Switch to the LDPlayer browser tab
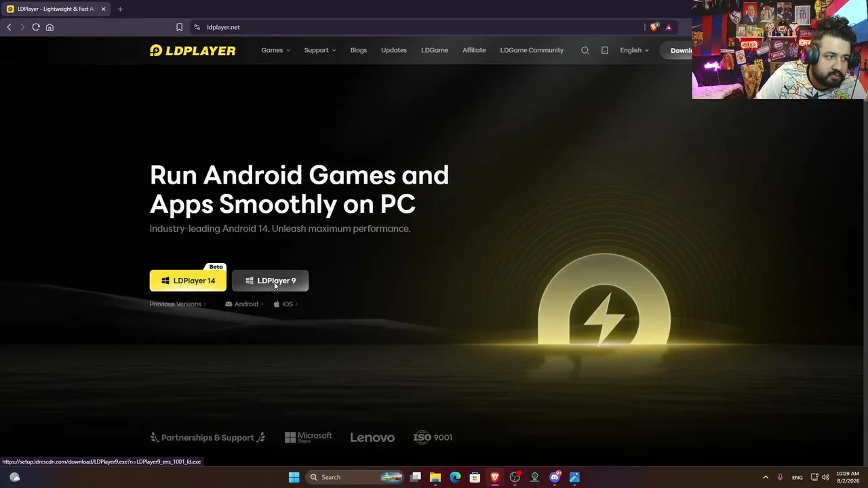868x488 pixels. coord(54,9)
